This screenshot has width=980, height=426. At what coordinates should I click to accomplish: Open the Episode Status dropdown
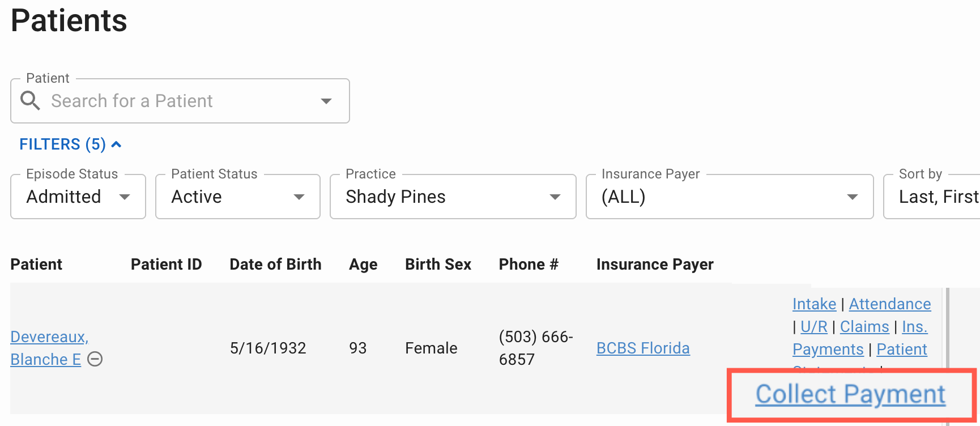tap(125, 197)
